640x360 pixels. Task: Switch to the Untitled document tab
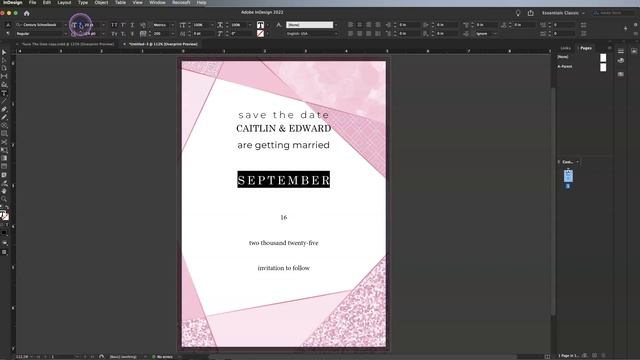coord(163,44)
